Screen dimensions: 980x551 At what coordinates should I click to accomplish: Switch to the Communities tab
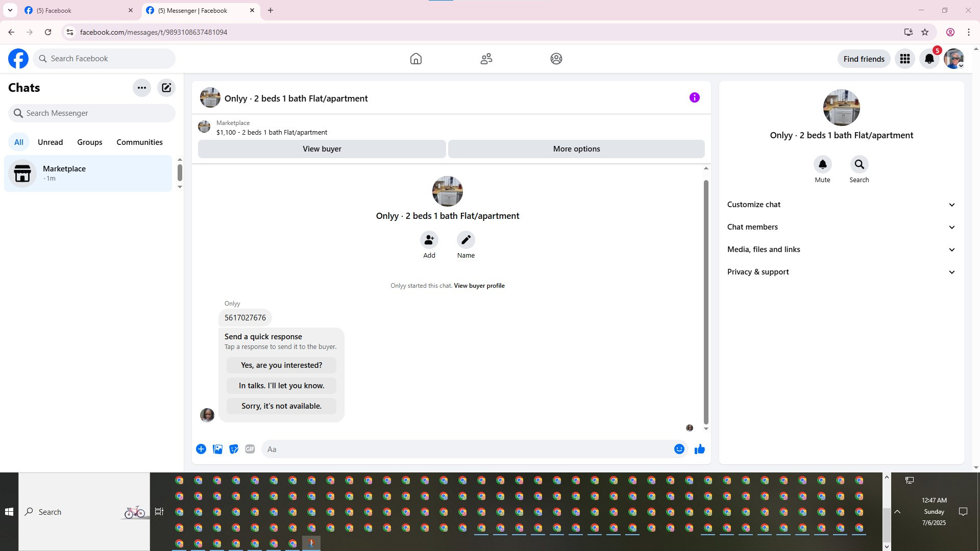pos(139,142)
